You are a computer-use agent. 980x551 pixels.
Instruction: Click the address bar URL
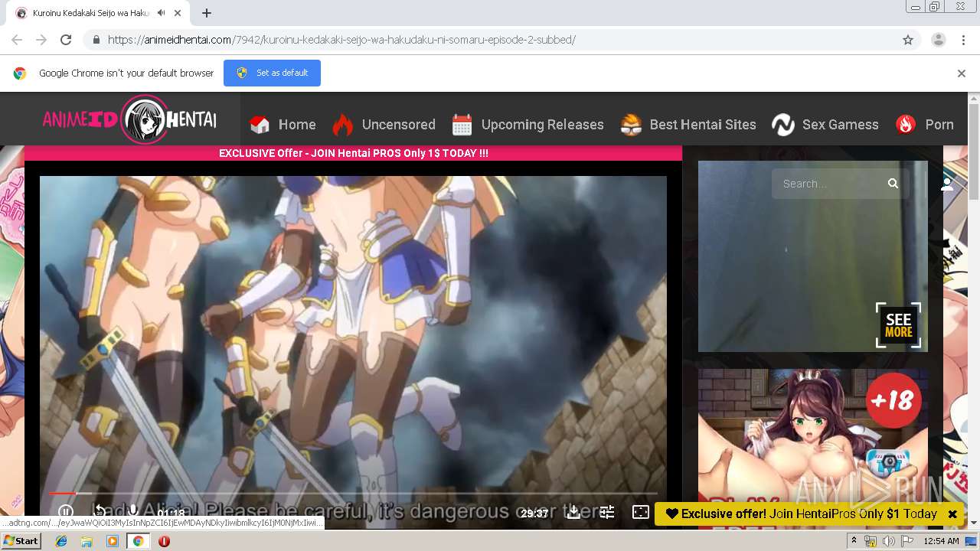click(x=341, y=40)
